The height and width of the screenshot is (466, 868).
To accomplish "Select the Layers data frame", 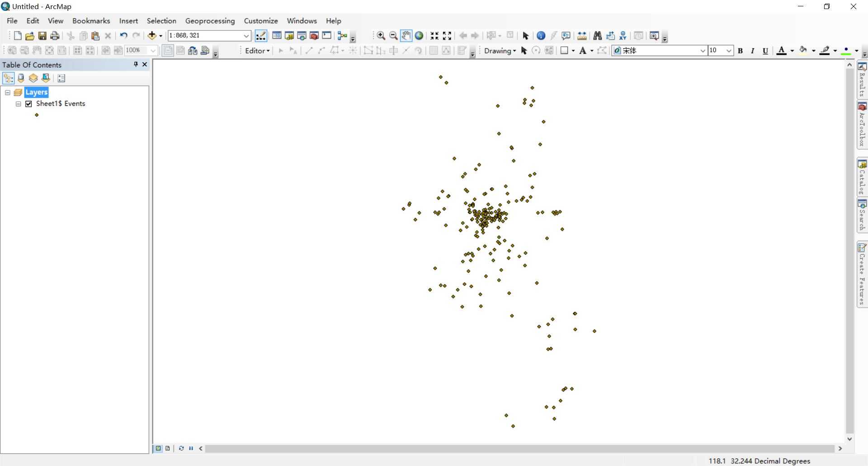I will click(x=36, y=92).
